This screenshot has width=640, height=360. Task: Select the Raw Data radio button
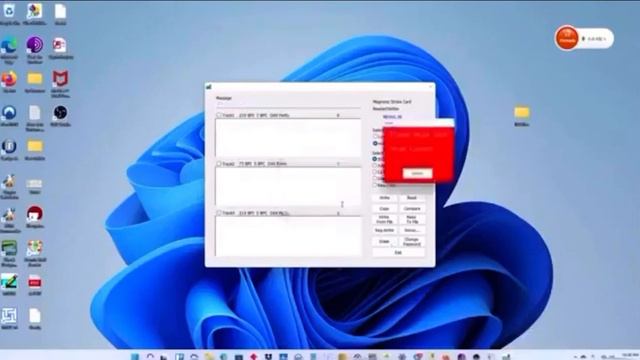click(x=375, y=185)
